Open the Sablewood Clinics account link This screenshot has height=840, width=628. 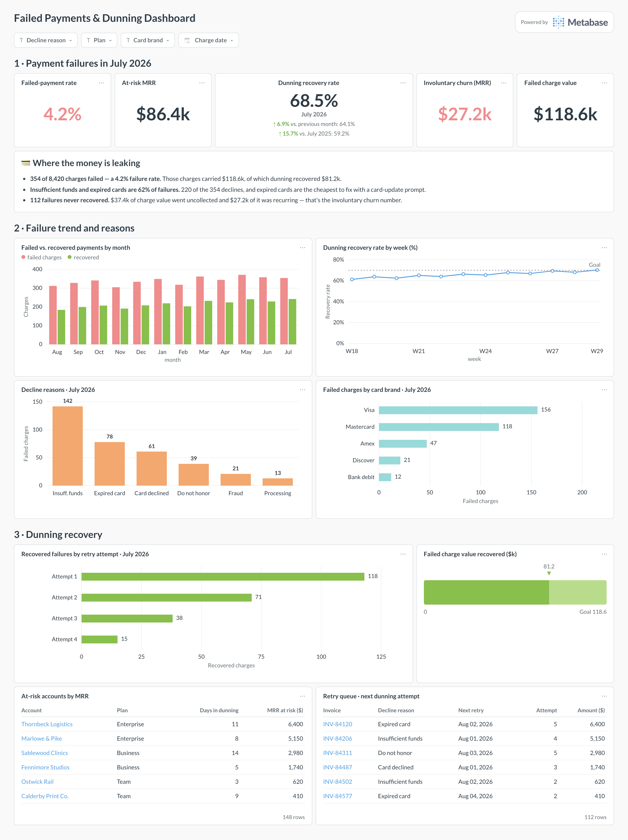(44, 753)
